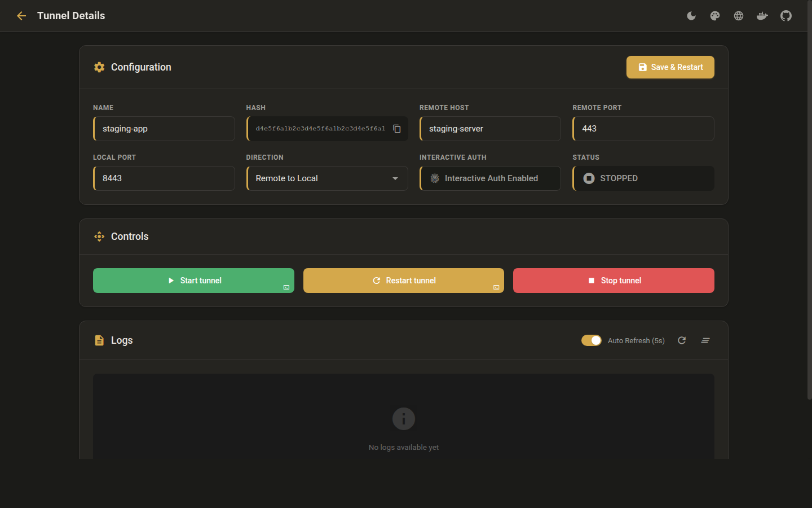Image resolution: width=812 pixels, height=508 pixels.
Task: Edit the Local Port field 8443
Action: coord(164,178)
